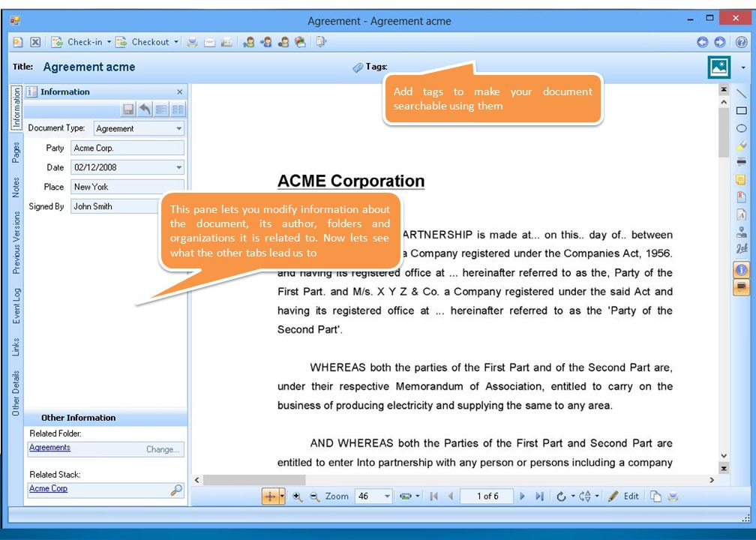
Task: Click the Change... button for related folder
Action: coord(163,448)
